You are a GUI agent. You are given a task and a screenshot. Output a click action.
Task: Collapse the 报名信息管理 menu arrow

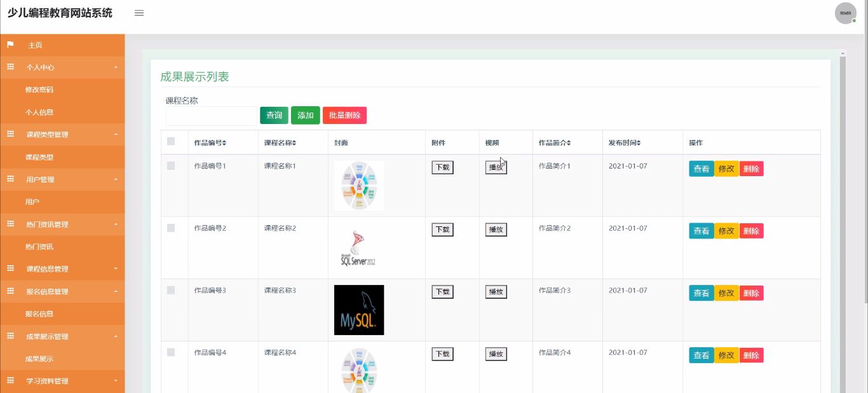116,291
